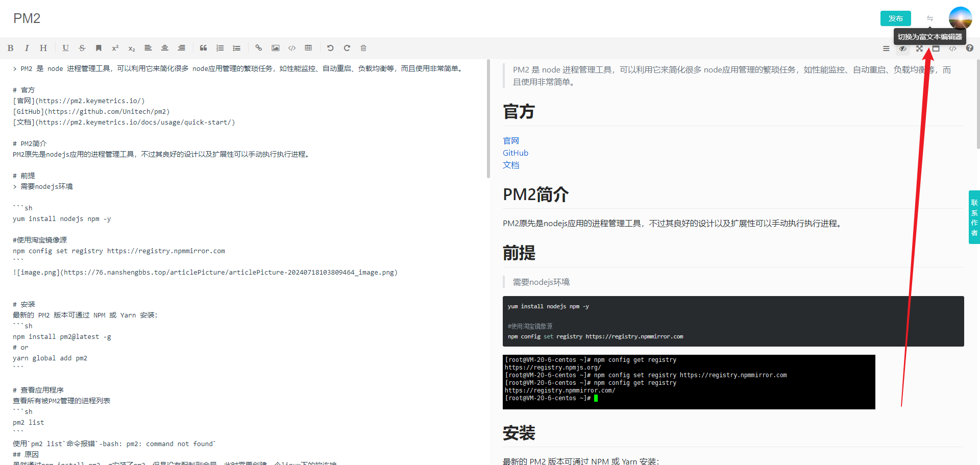This screenshot has width=980, height=465.
Task: Toggle bold formatting in the editor toolbar
Action: [x=10, y=48]
